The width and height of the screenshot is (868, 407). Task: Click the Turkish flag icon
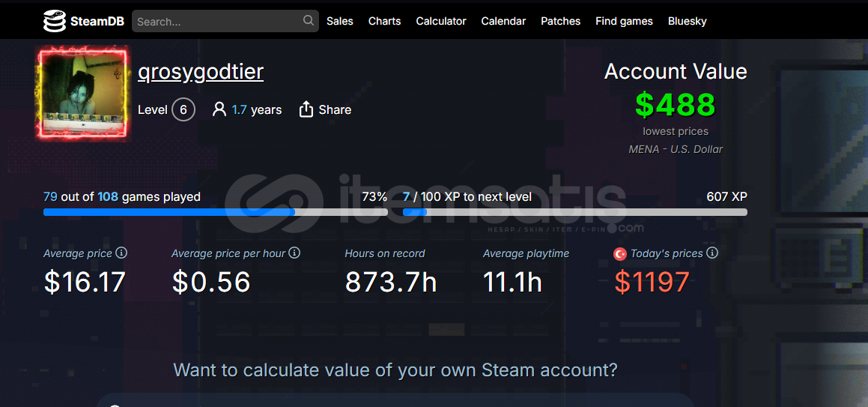click(x=621, y=253)
